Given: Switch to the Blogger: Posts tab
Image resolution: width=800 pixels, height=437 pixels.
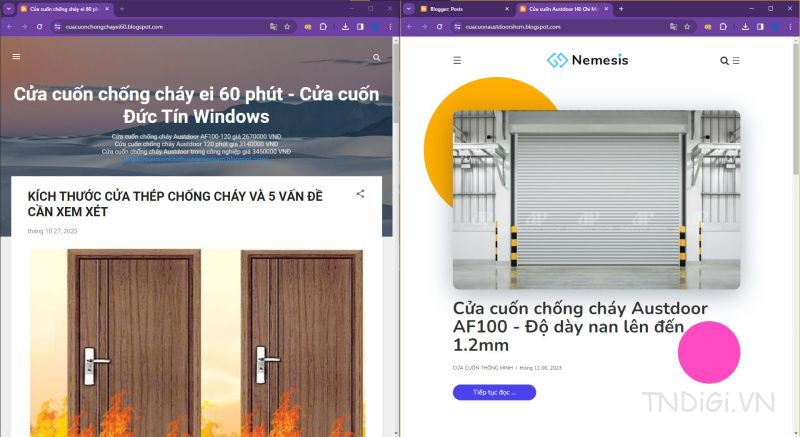Looking at the screenshot, I should pyautogui.click(x=464, y=9).
